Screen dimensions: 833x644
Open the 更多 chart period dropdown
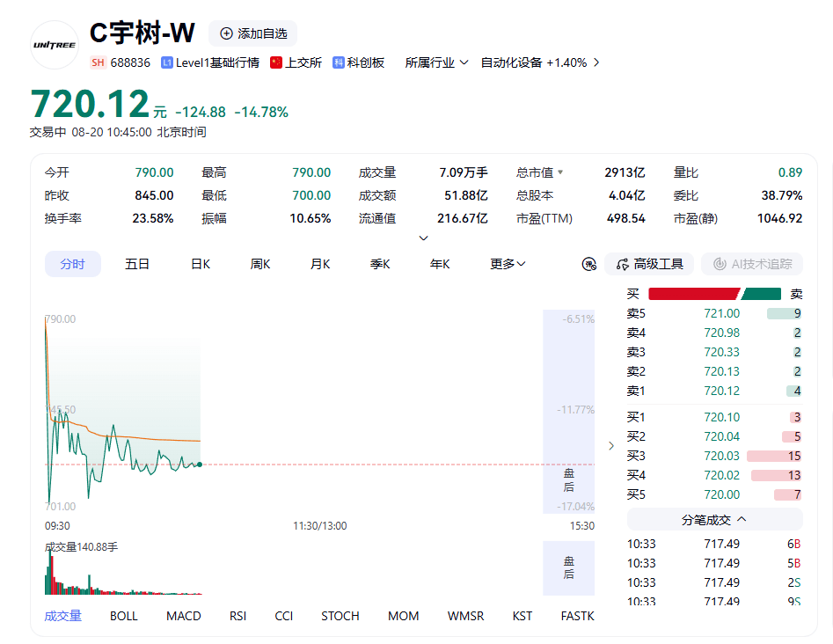[508, 264]
